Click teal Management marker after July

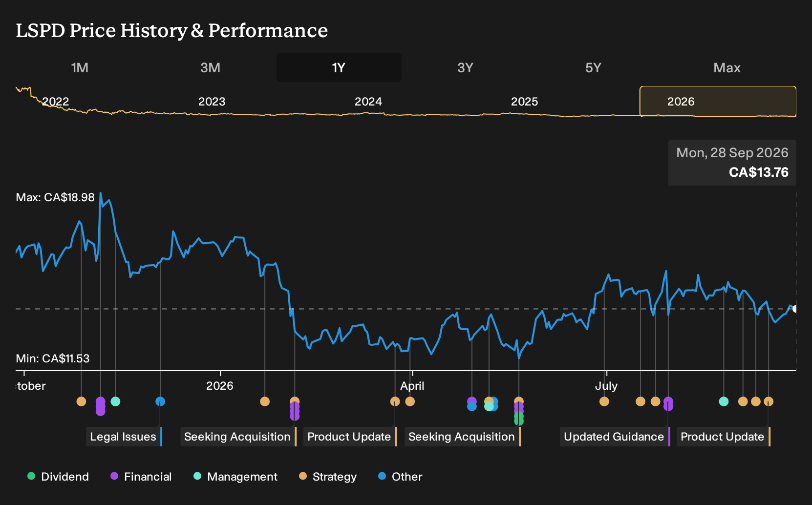click(724, 401)
